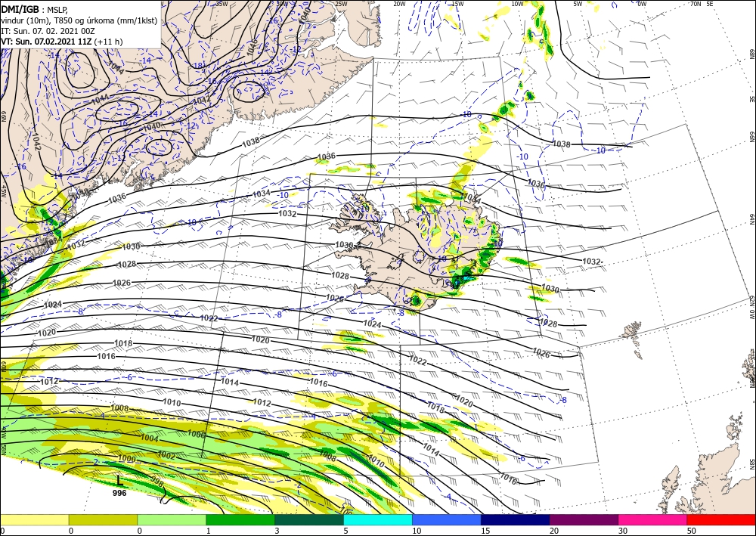Screen dimensions: 756x536
Task: Select the '5W' longitude label
Action: pyautogui.click(x=578, y=4)
